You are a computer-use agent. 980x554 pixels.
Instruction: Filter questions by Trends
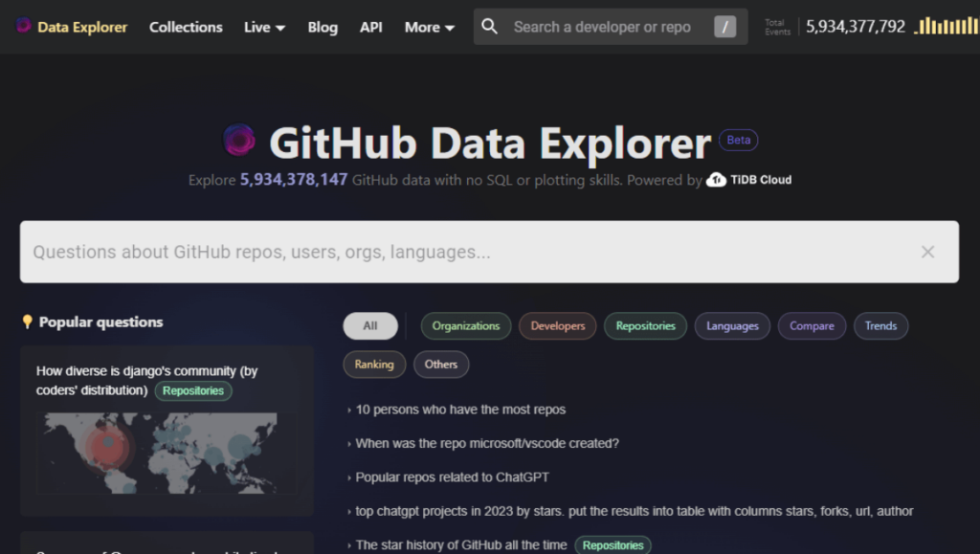(x=880, y=326)
